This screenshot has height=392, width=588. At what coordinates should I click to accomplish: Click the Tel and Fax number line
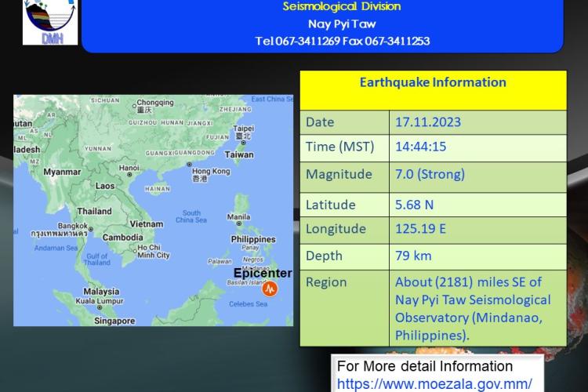(342, 41)
